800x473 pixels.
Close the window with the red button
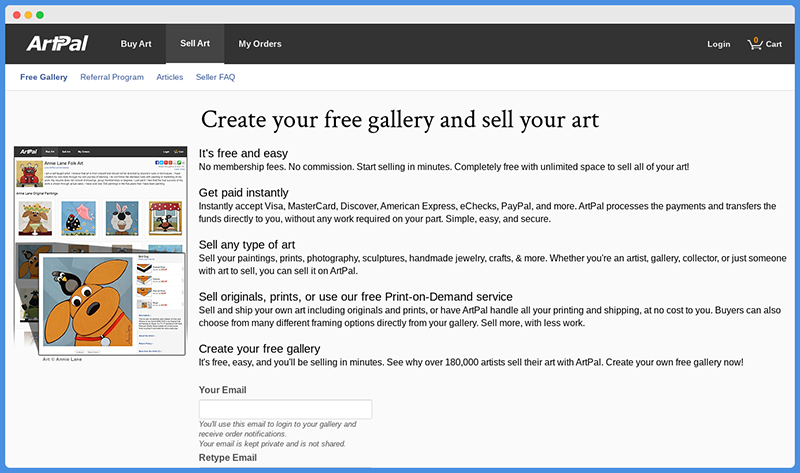click(x=16, y=15)
